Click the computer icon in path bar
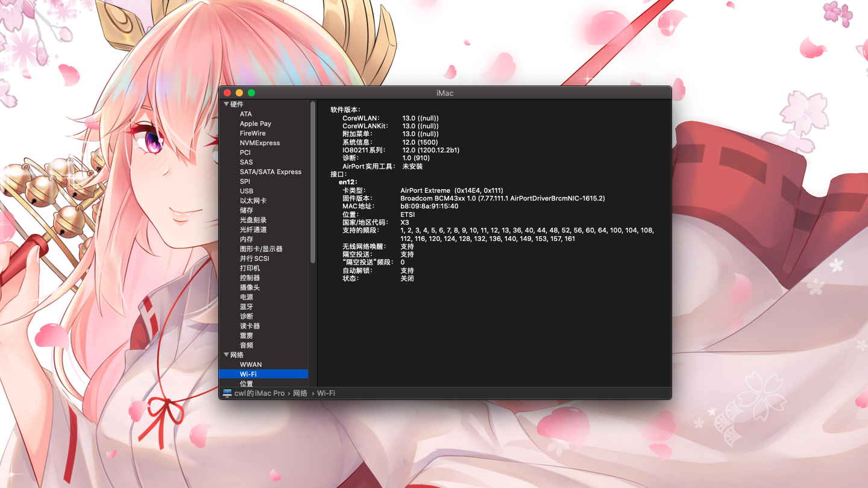The width and height of the screenshot is (868, 488). [x=227, y=393]
